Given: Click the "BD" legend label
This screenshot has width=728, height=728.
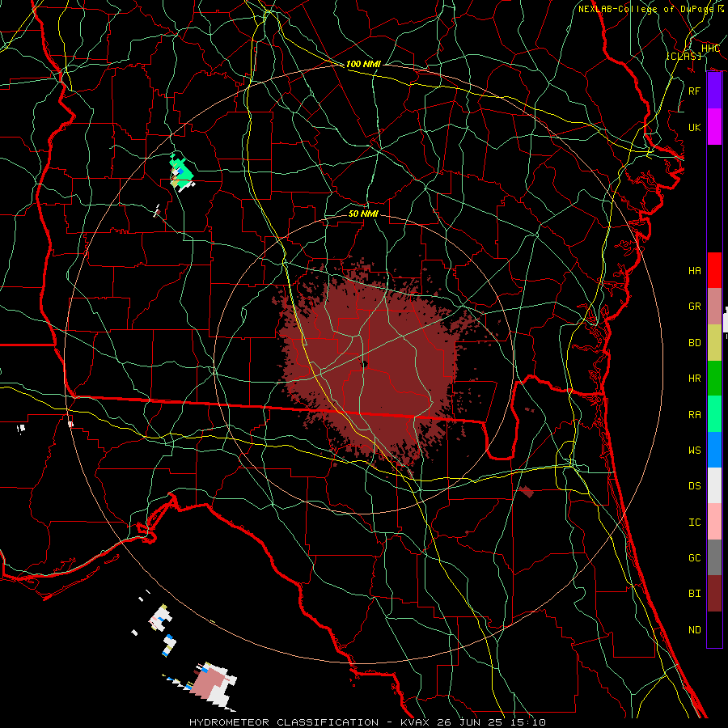Looking at the screenshot, I should pos(694,343).
